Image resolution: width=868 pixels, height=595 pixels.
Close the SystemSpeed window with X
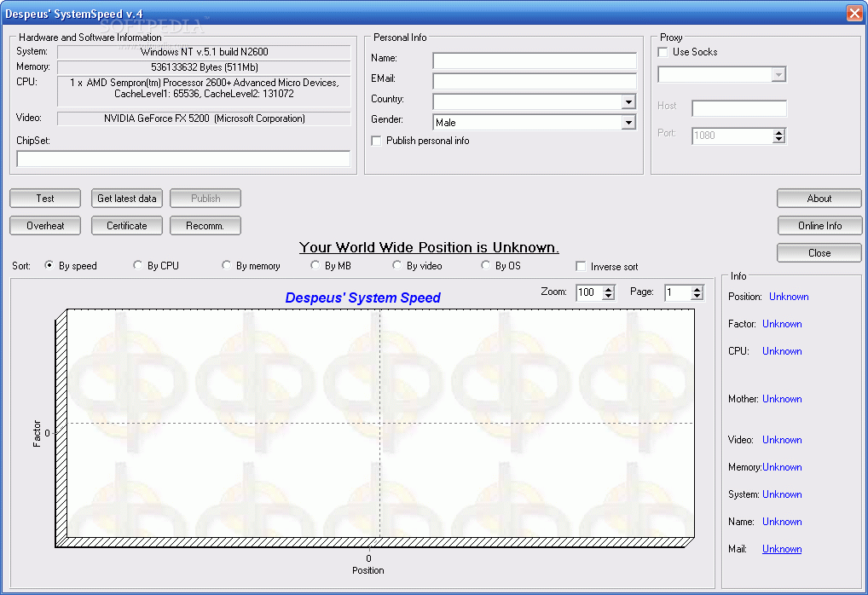[854, 13]
